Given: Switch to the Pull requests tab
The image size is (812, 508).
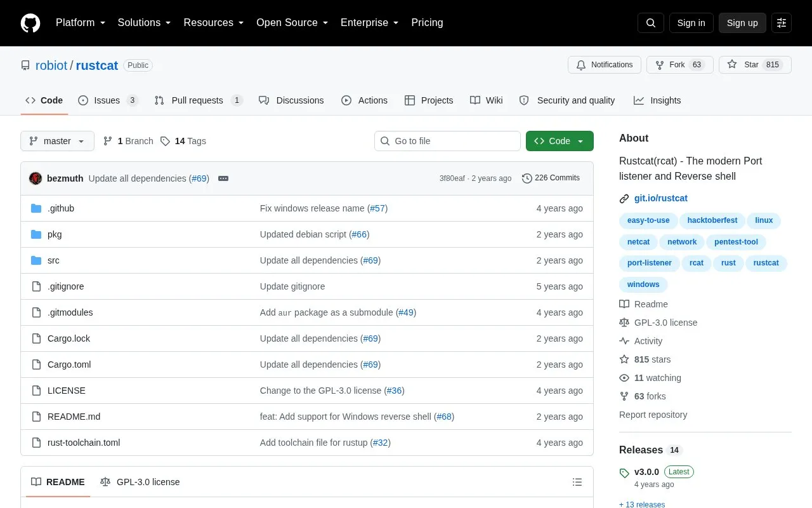Looking at the screenshot, I should [x=199, y=100].
